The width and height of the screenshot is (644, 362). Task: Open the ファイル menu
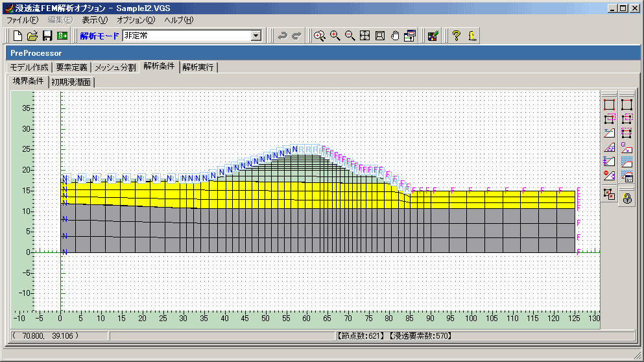coord(23,20)
